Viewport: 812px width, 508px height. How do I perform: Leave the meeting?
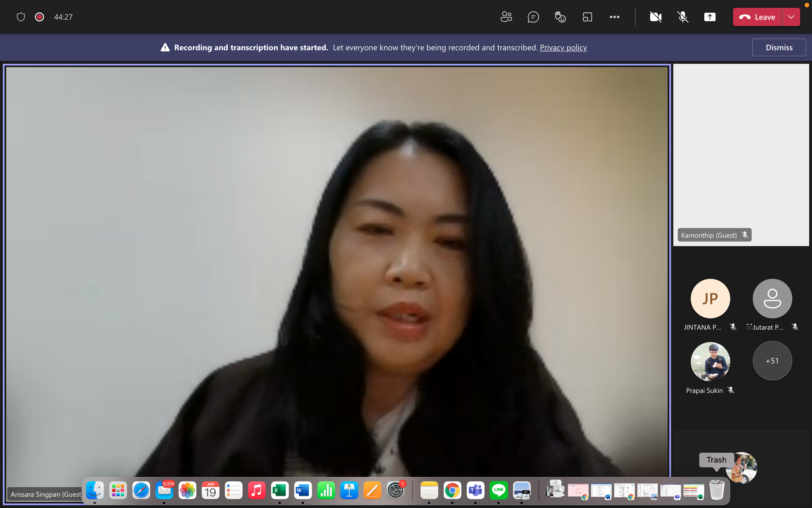coord(757,17)
